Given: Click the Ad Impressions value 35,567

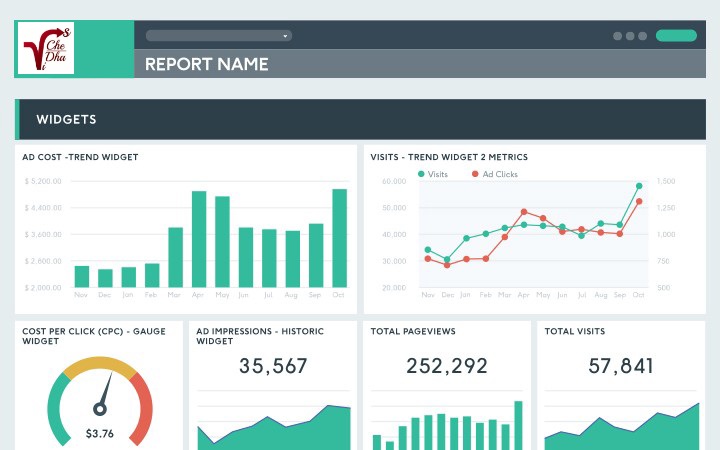Looking at the screenshot, I should (x=273, y=367).
